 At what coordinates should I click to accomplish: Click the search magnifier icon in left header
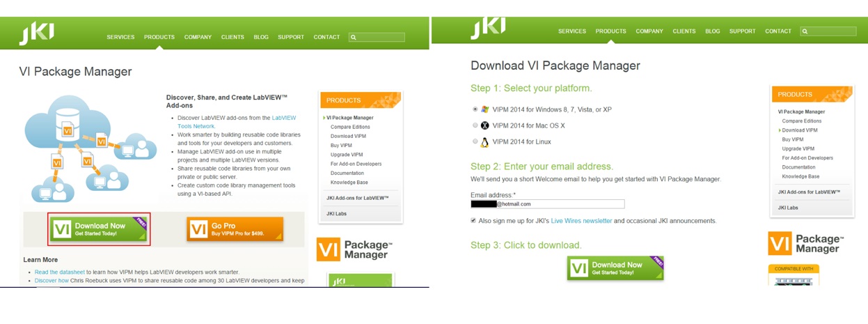(x=354, y=38)
